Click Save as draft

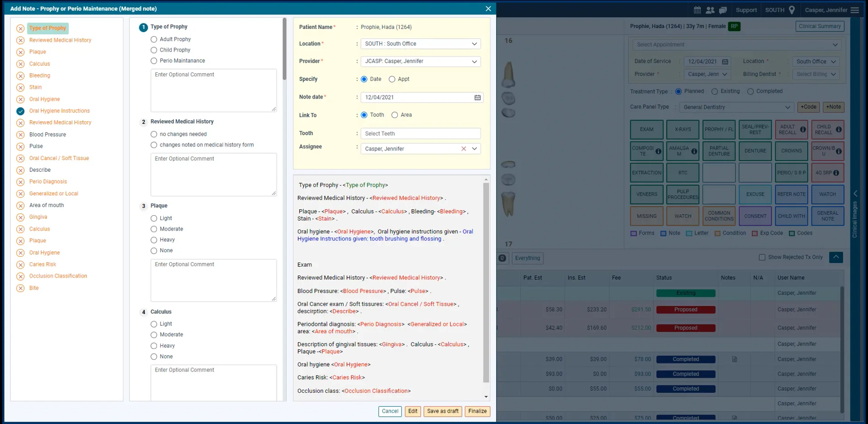(x=443, y=411)
